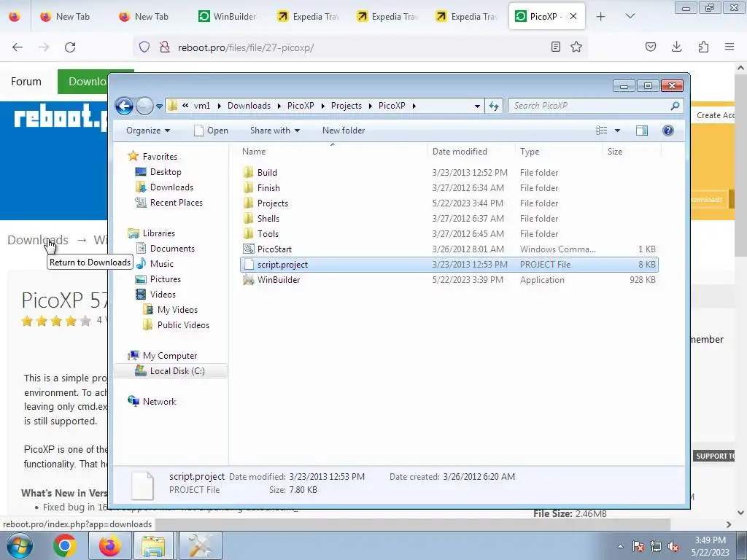Refresh the PicoXP folder address bar
Screen dimensions: 747x560
[x=494, y=106]
